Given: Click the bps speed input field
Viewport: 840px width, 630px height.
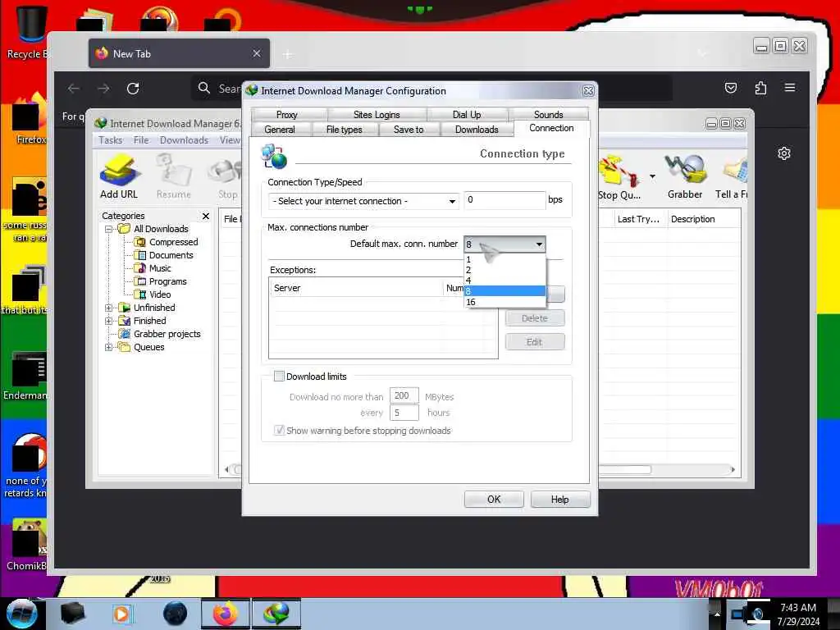Looking at the screenshot, I should click(504, 200).
